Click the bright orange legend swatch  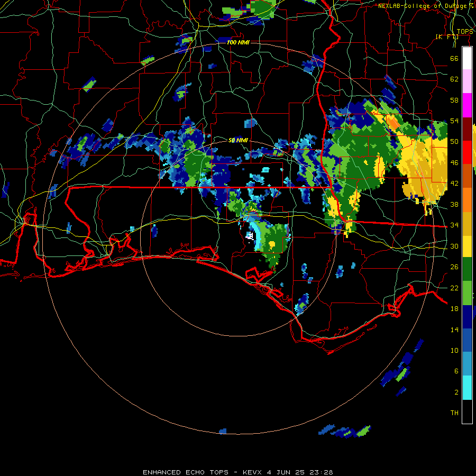click(467, 200)
